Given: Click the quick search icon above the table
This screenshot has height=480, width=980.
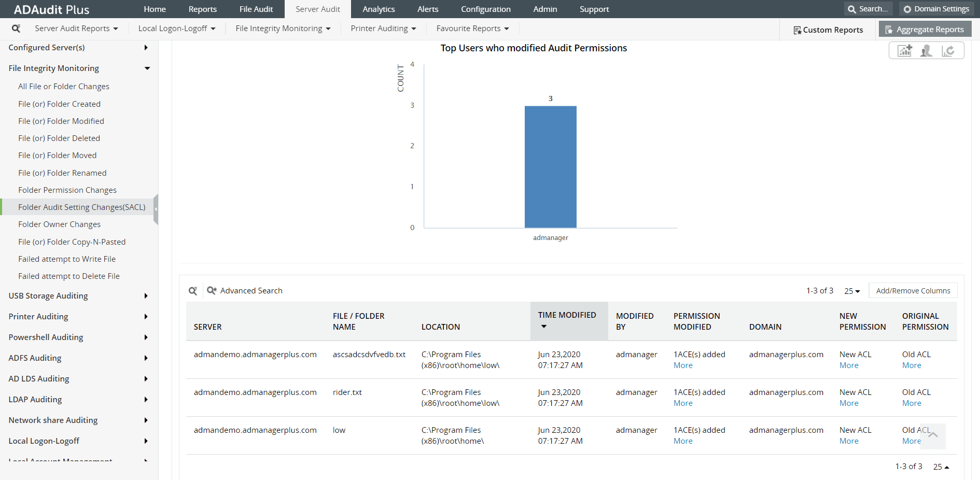Looking at the screenshot, I should click(193, 291).
